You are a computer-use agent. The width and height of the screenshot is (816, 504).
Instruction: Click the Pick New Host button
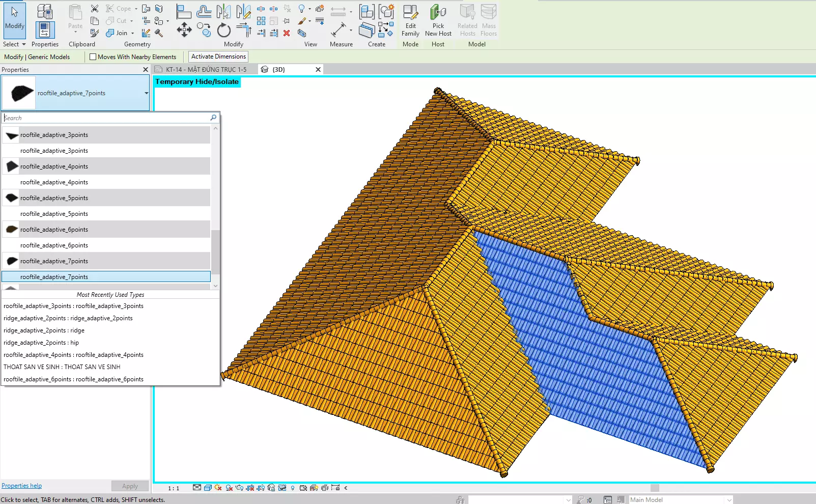click(x=438, y=20)
